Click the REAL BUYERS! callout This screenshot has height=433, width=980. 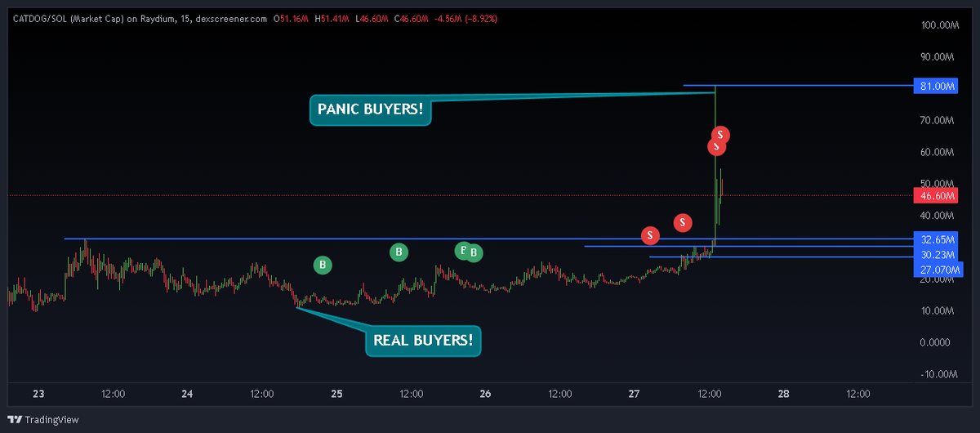pyautogui.click(x=423, y=340)
